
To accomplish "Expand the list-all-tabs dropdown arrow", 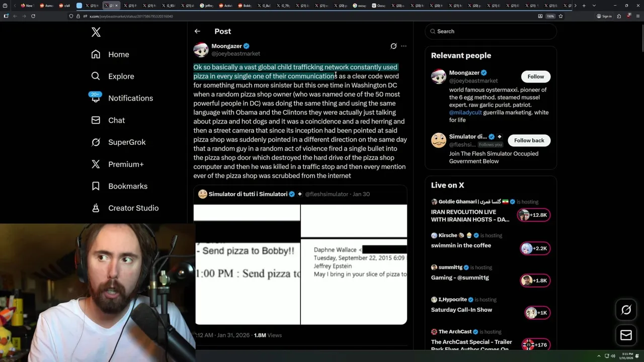I will [594, 6].
